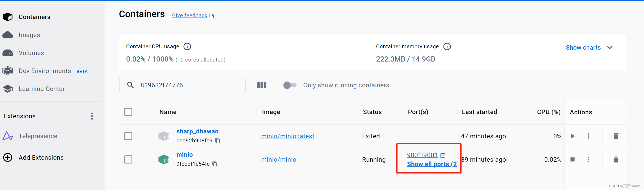Sort by the Status column header

click(x=372, y=112)
